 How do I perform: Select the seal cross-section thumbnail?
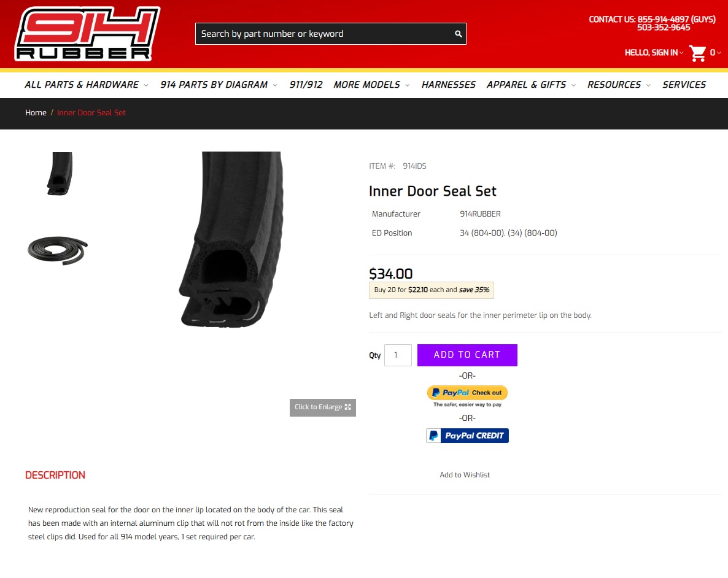pos(60,174)
